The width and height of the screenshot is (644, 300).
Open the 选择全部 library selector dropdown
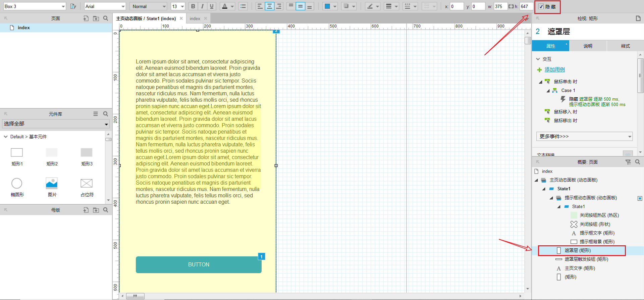56,124
